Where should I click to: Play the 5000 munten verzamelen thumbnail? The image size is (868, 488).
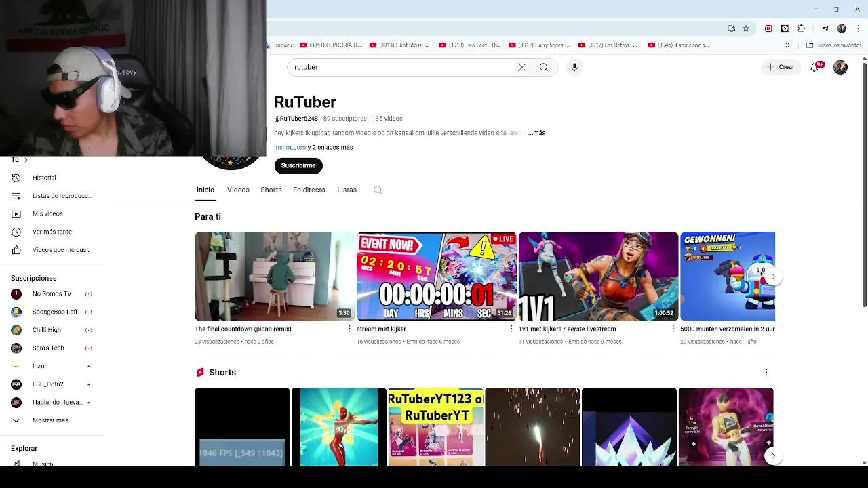728,277
